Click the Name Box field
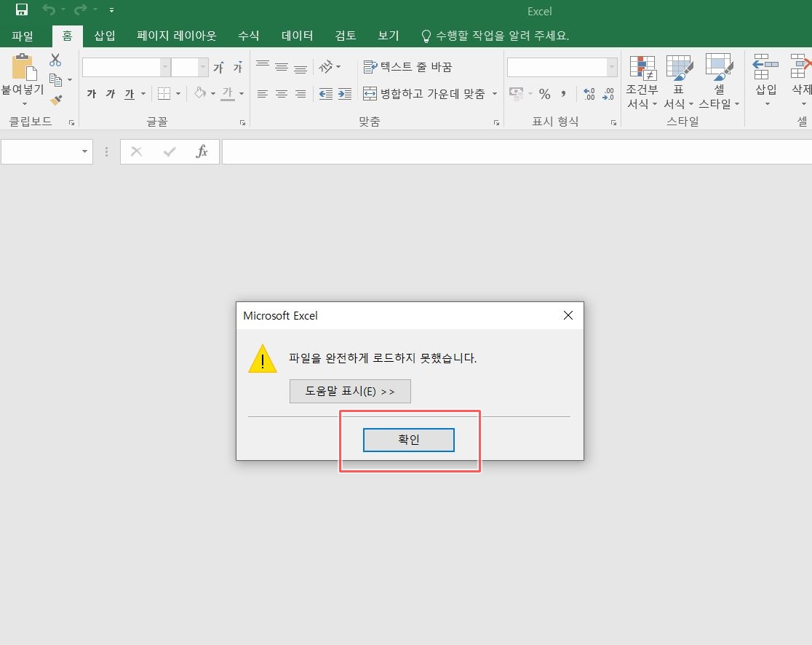The image size is (812, 645). pyautogui.click(x=47, y=152)
